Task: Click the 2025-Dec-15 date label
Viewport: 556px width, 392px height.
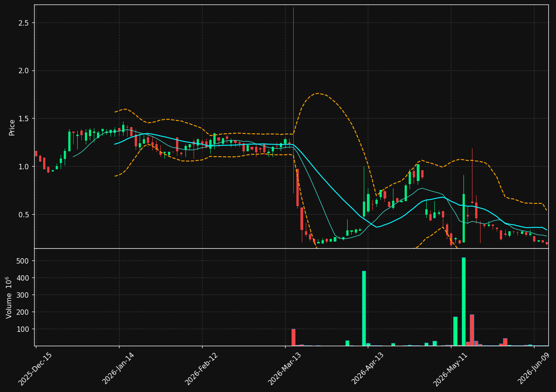Action: [x=35, y=369]
